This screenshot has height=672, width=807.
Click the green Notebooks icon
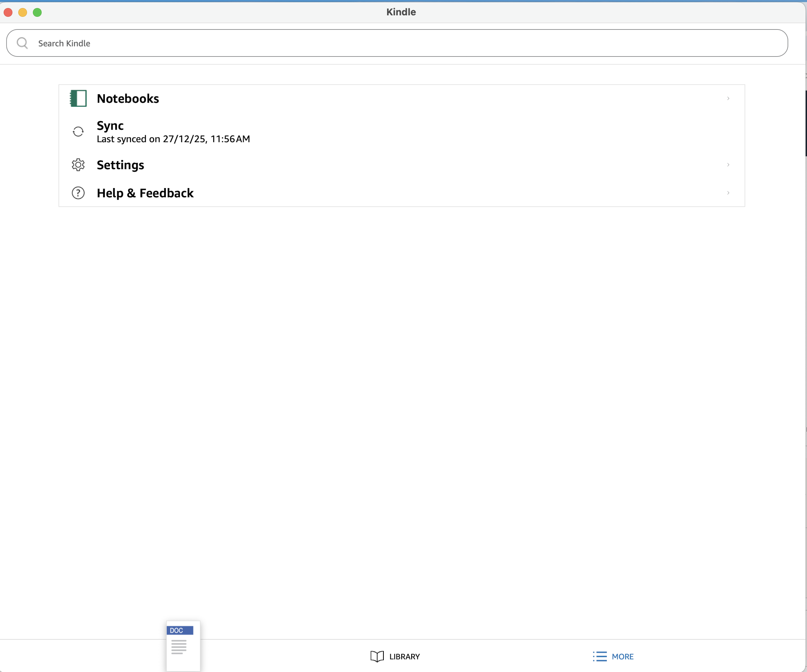pyautogui.click(x=78, y=98)
